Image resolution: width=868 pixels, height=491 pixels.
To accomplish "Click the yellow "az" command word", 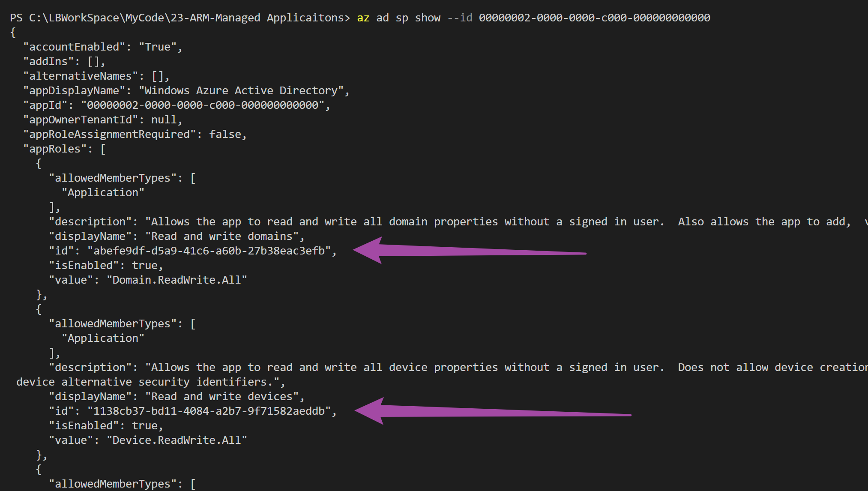I will (363, 18).
